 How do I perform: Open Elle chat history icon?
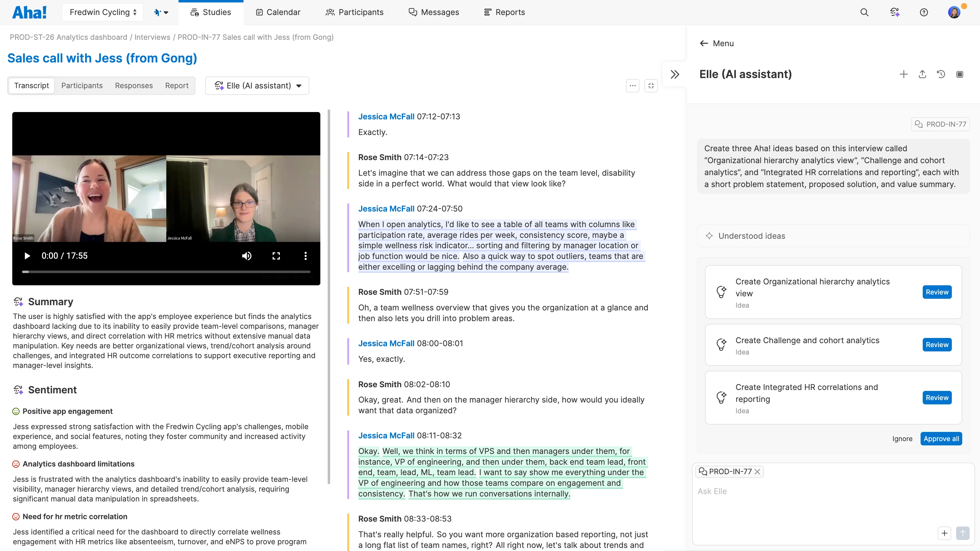coord(941,74)
